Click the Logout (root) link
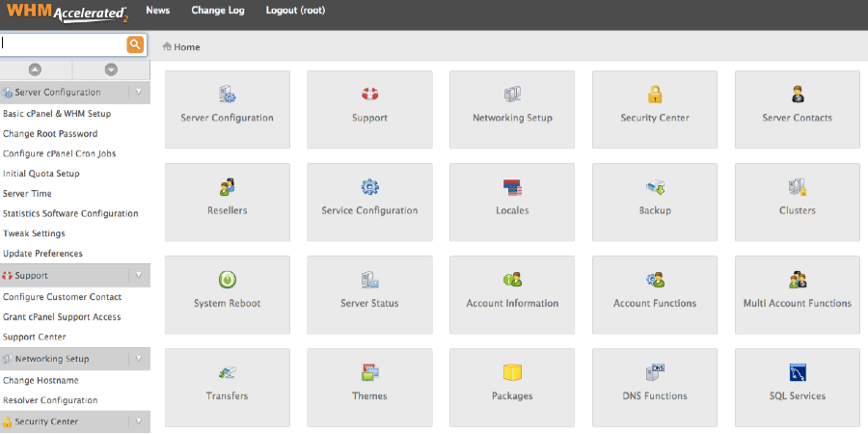Screen dimensions: 868x434 tap(296, 11)
